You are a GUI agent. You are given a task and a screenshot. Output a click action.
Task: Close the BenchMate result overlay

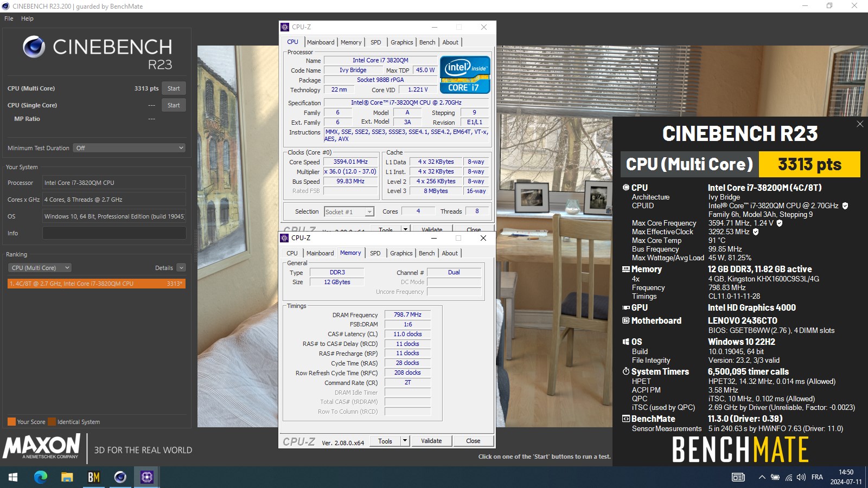[860, 124]
